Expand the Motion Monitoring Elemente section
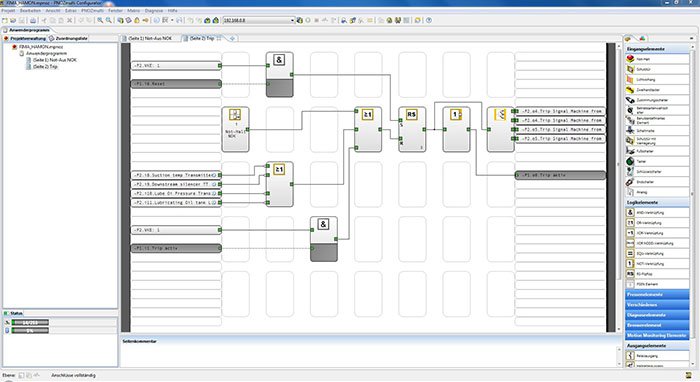Viewport: 700px width, 382px height. point(657,335)
